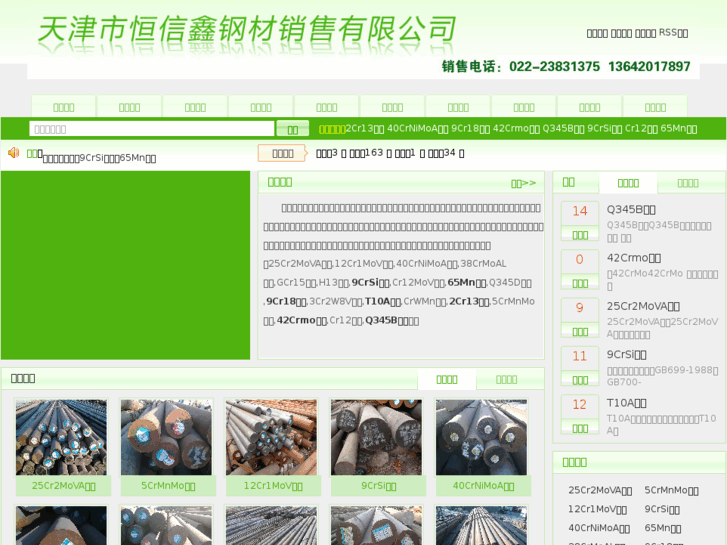Open the T10A news title beside date 12
Image resolution: width=727 pixels, height=545 pixels.
(626, 403)
